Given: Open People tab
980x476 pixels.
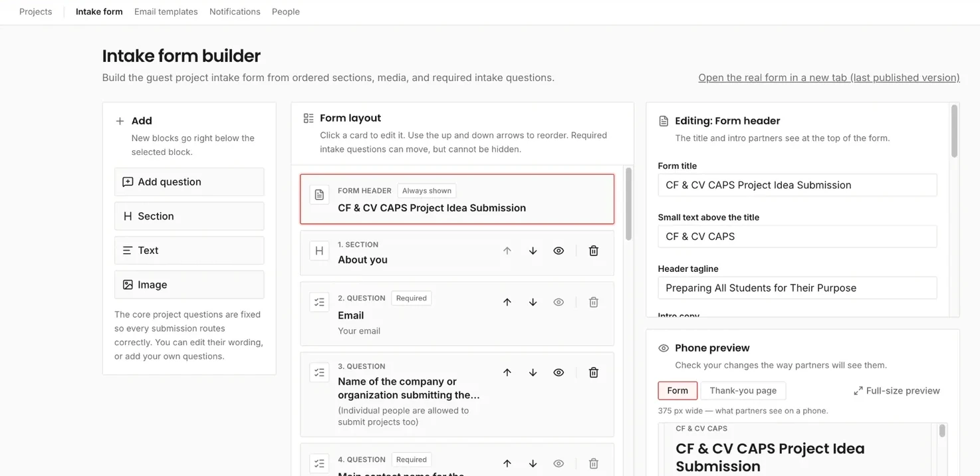Looking at the screenshot, I should [x=286, y=12].
